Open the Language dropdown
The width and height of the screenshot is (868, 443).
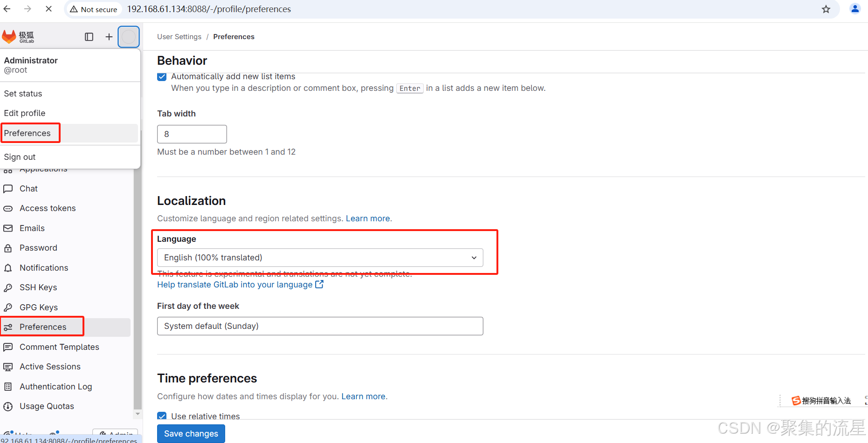point(320,258)
